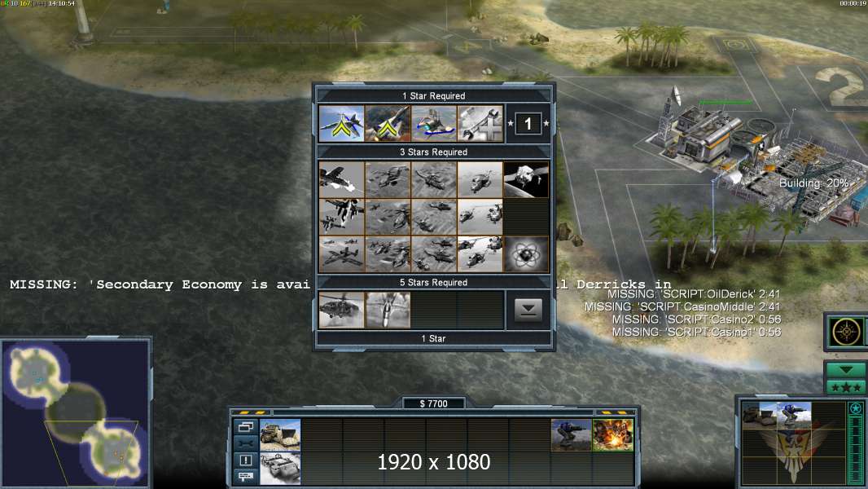Select the climbing jet beside the 5 Stars helicopter

pos(388,310)
